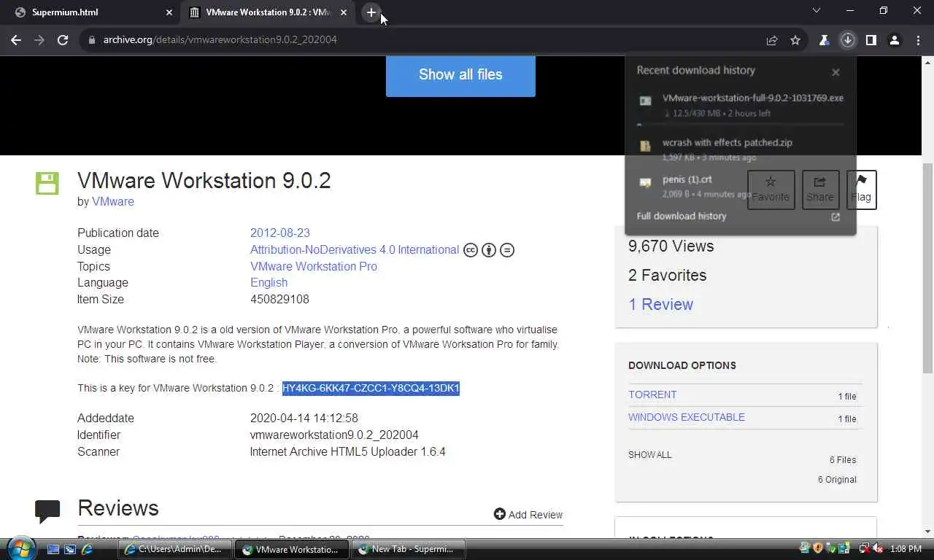Click the tray network icon

[864, 549]
